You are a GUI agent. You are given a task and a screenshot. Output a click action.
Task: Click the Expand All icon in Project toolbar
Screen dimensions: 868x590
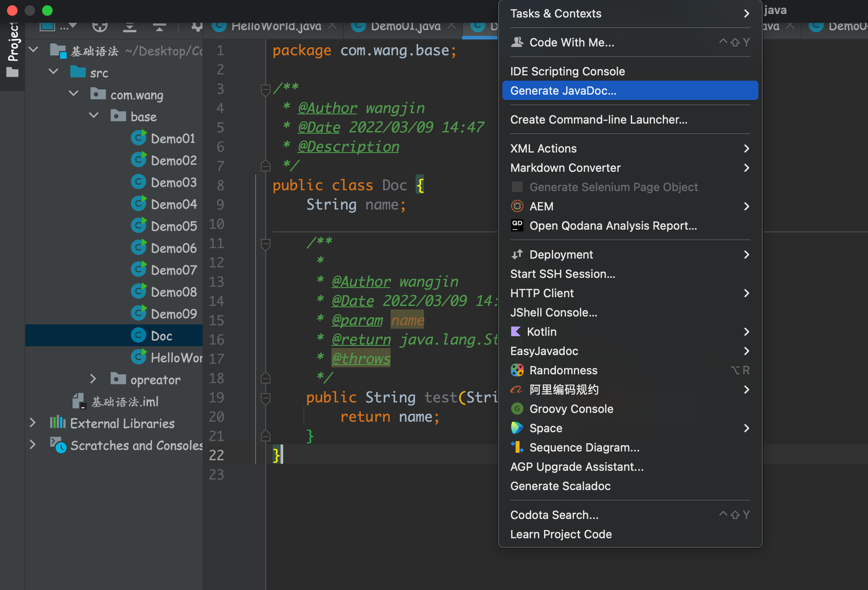tap(129, 26)
